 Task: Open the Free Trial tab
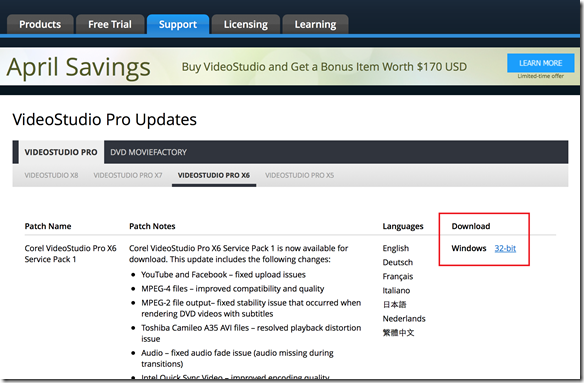pyautogui.click(x=110, y=24)
